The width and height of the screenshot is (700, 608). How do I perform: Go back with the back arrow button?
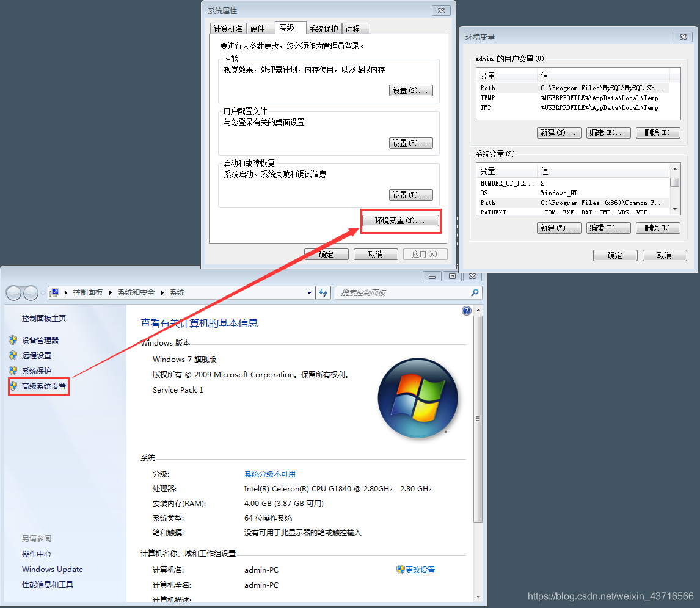tap(14, 293)
